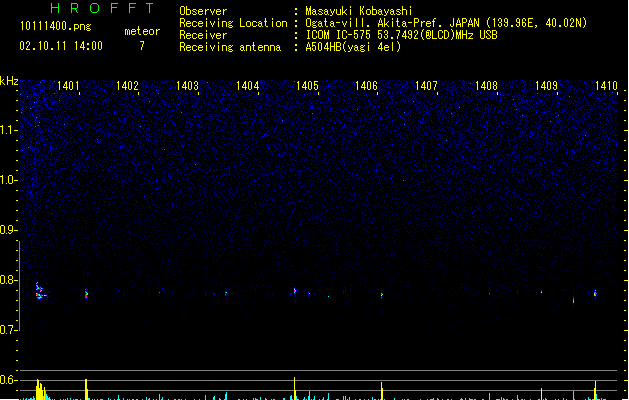
Task: Click time marker 1410
Action: pos(606,86)
